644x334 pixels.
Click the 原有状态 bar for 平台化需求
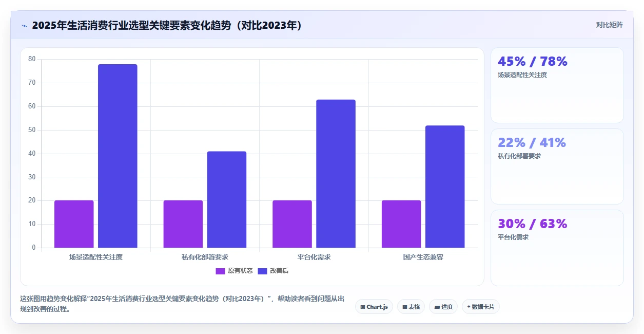pos(292,224)
